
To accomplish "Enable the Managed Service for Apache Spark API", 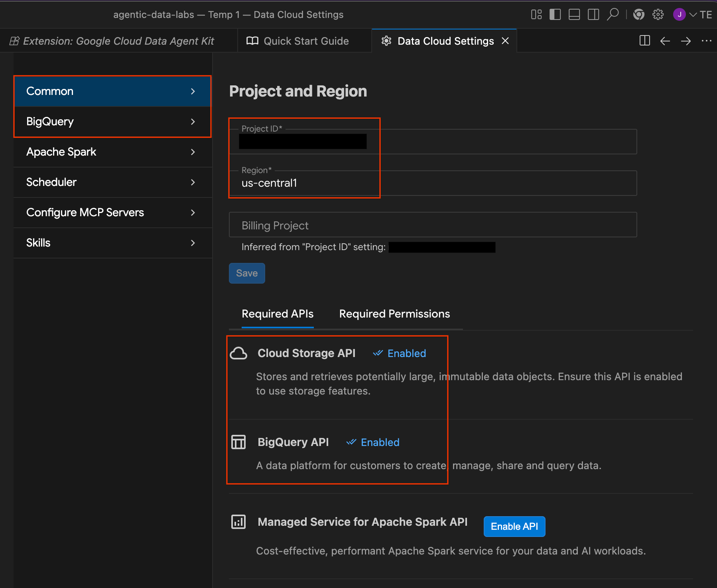I will [514, 527].
